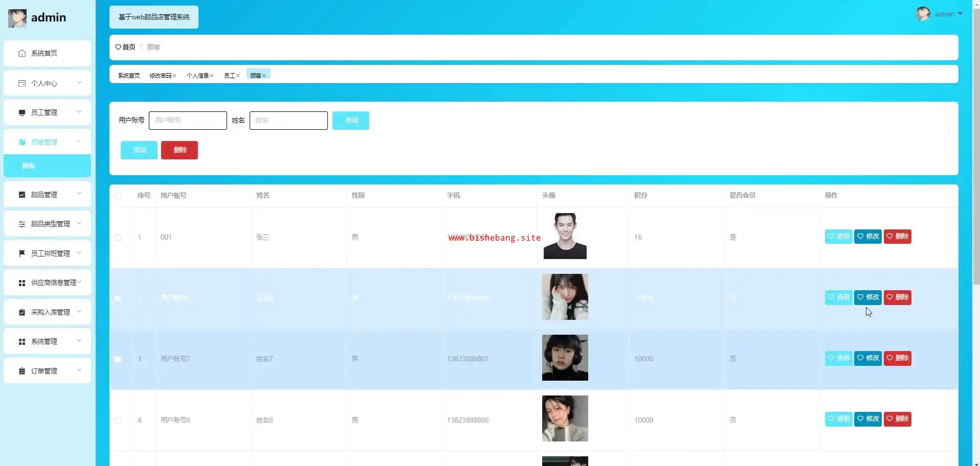Image resolution: width=980 pixels, height=466 pixels.
Task: Click 修改 for customer 张三
Action: [868, 237]
